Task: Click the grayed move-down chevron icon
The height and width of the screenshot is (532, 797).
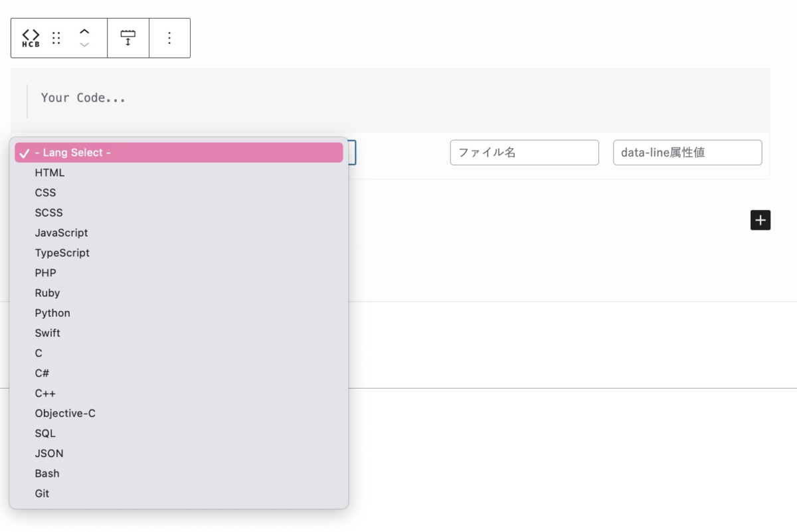Action: [x=83, y=44]
